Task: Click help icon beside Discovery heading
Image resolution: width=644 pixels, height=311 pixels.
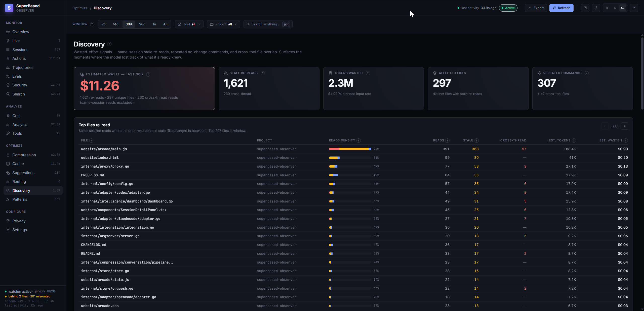Action: [x=109, y=44]
